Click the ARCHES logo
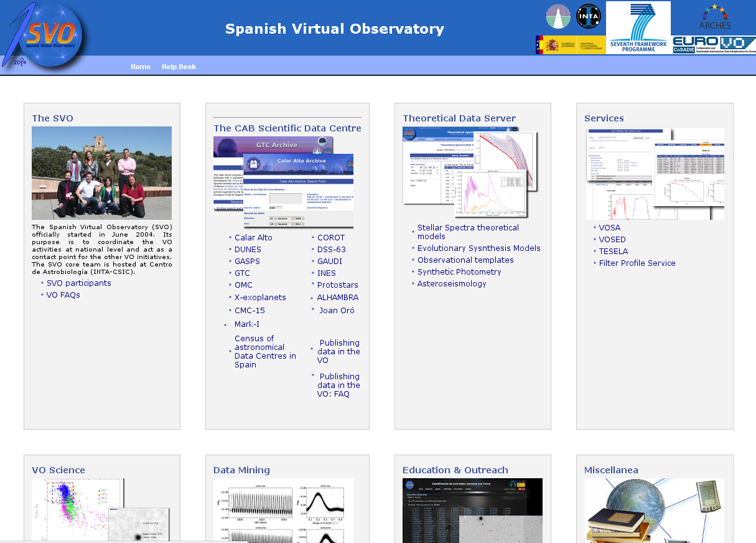756x543 pixels. [x=714, y=17]
